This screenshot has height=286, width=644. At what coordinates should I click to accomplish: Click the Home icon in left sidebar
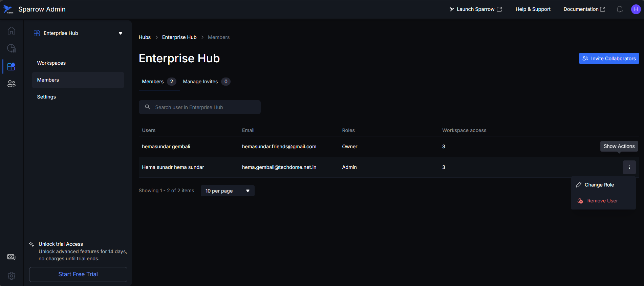11,31
